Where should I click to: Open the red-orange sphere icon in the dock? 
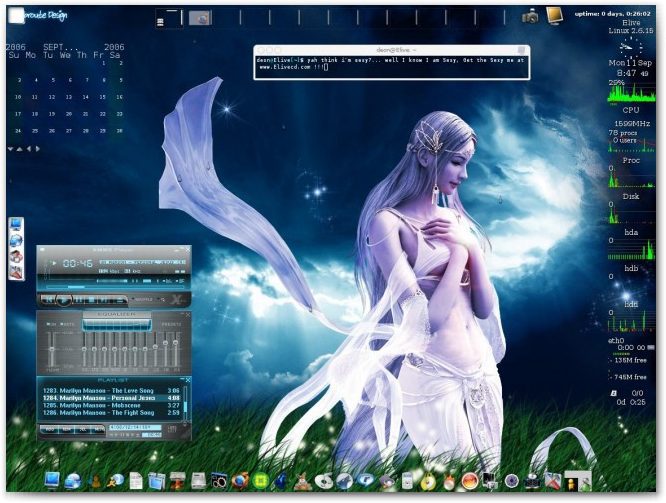[470, 481]
